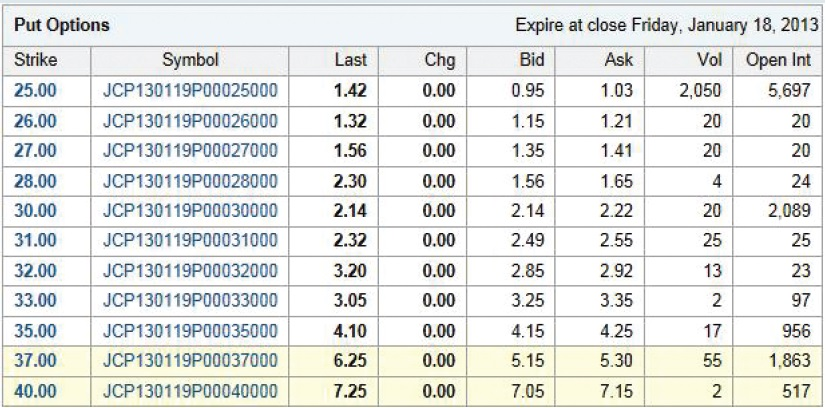Select open interest 97
Screen dimensions: 826x408
(x=801, y=301)
